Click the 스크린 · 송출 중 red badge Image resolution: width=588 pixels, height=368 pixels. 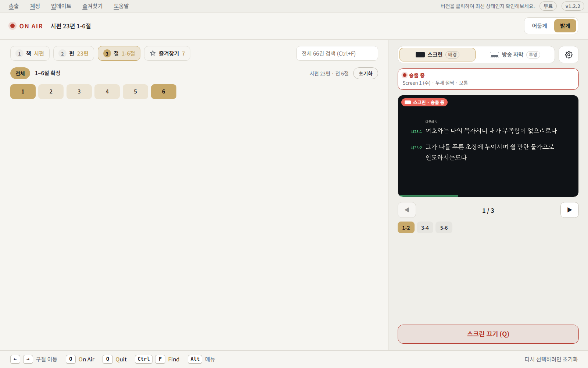click(x=424, y=102)
